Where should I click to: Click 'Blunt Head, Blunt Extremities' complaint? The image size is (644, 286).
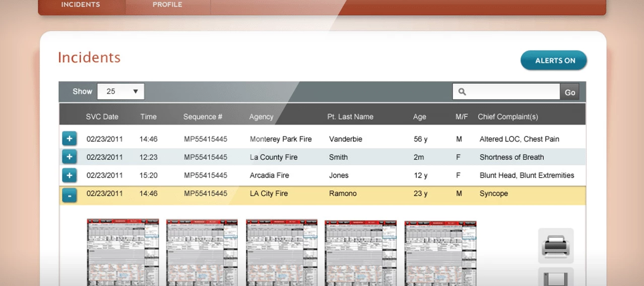(527, 175)
